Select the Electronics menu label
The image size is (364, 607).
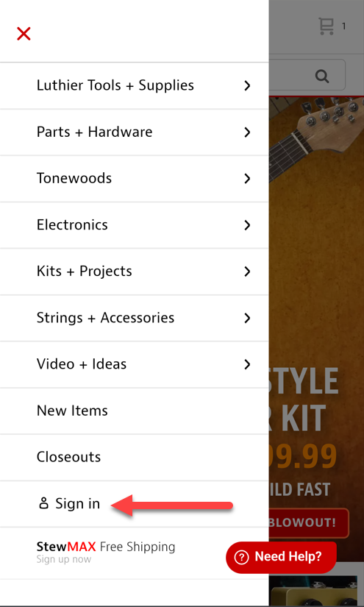(72, 225)
